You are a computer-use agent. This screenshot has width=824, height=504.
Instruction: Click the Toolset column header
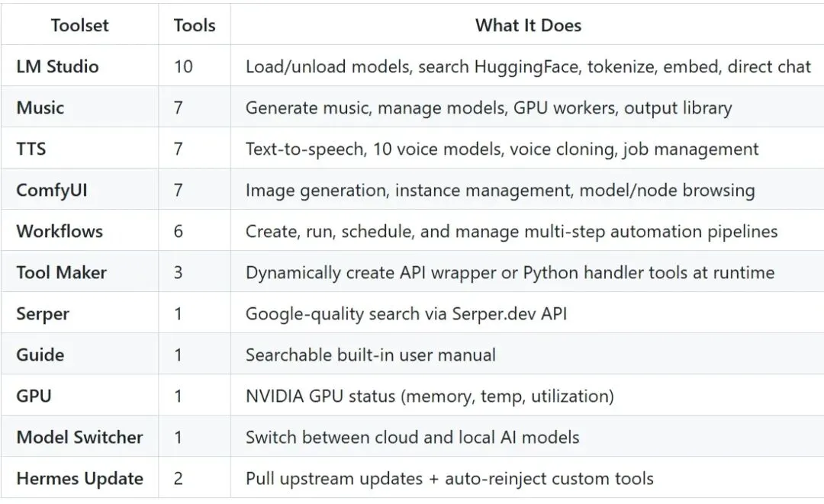point(81,25)
